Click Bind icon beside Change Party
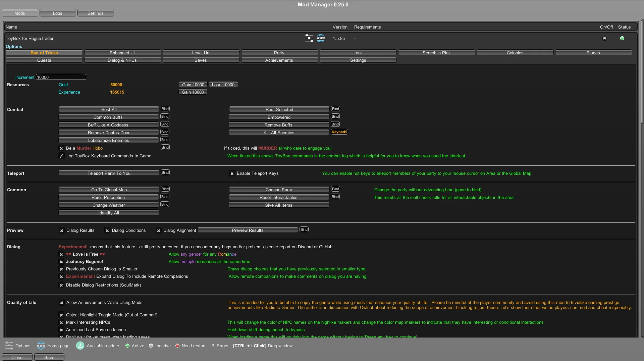 [x=335, y=189]
